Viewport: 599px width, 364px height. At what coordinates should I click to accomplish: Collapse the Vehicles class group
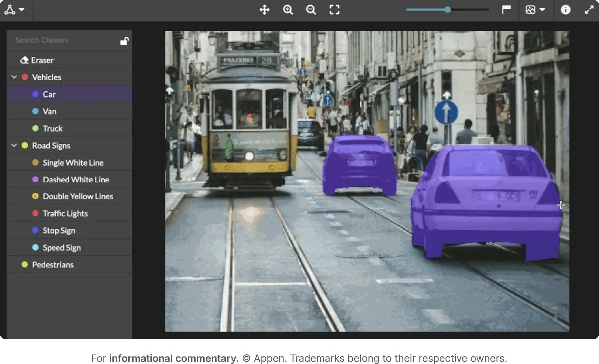14,77
